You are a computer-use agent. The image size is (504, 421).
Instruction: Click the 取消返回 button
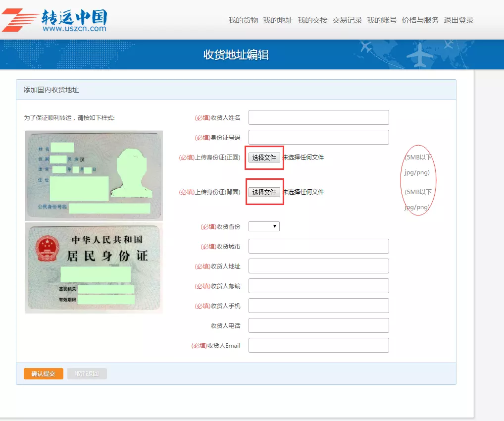tap(87, 374)
